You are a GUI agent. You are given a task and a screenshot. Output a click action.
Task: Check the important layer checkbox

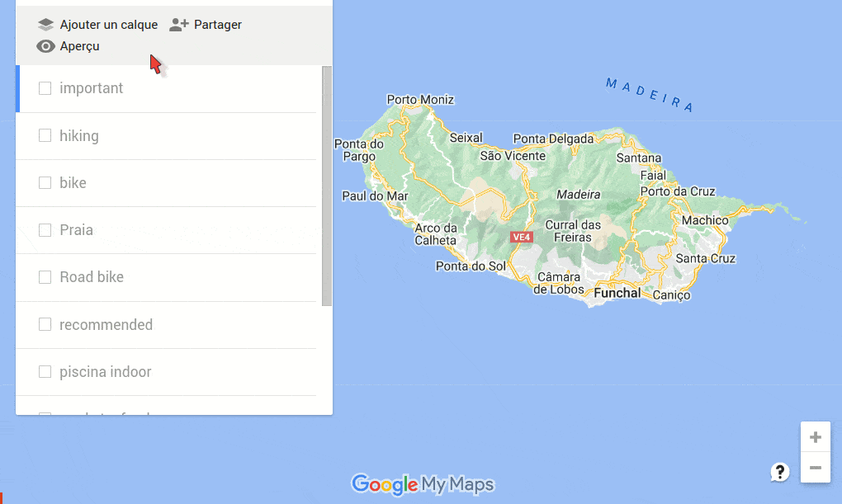coord(45,88)
